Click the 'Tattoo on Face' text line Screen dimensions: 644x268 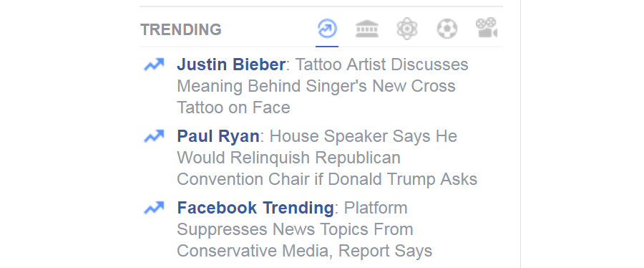pos(234,107)
